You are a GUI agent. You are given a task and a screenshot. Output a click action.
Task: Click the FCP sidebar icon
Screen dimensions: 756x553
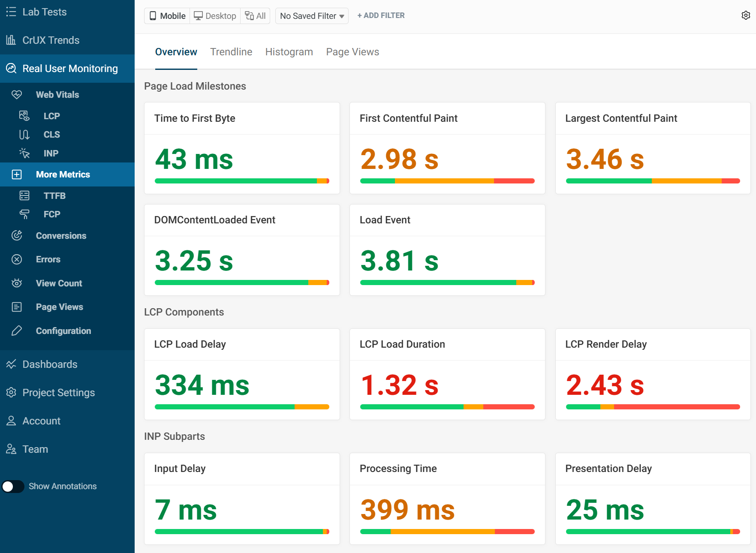point(24,214)
